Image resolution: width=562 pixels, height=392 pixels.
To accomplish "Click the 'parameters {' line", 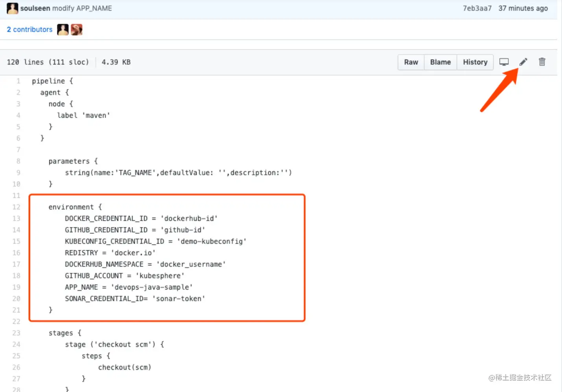I will [x=73, y=161].
